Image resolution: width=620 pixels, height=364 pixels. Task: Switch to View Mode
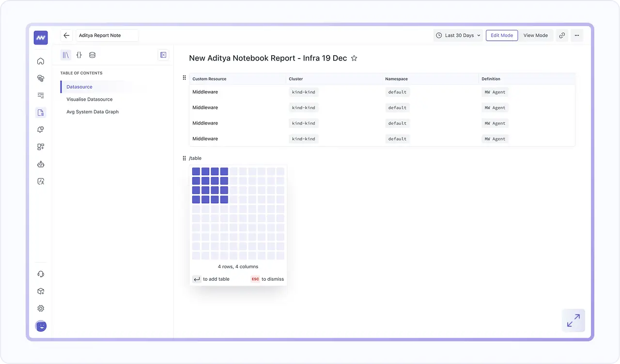coord(536,35)
